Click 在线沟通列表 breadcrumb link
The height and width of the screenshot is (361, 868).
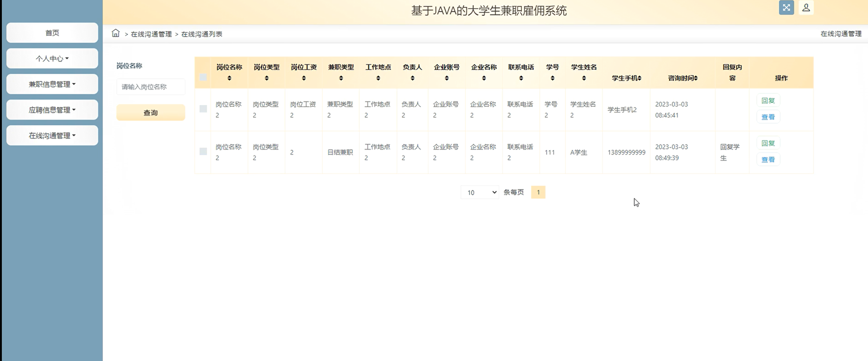pyautogui.click(x=202, y=34)
